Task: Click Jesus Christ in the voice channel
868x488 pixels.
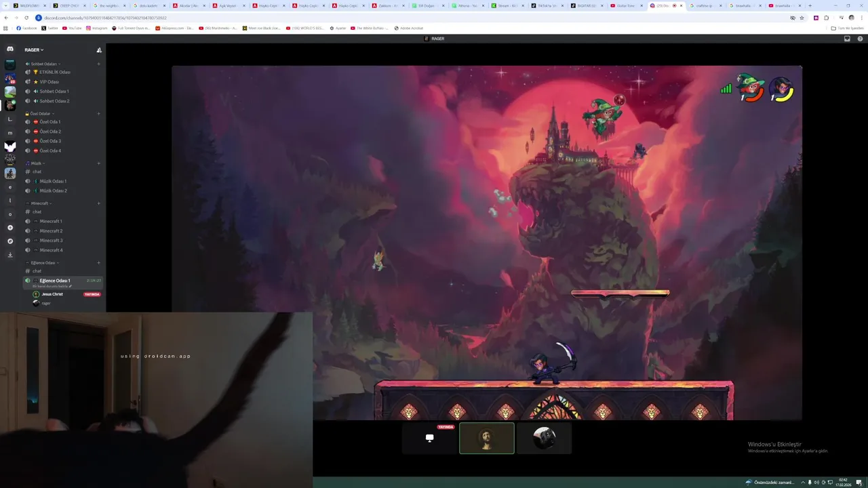Action: click(52, 294)
